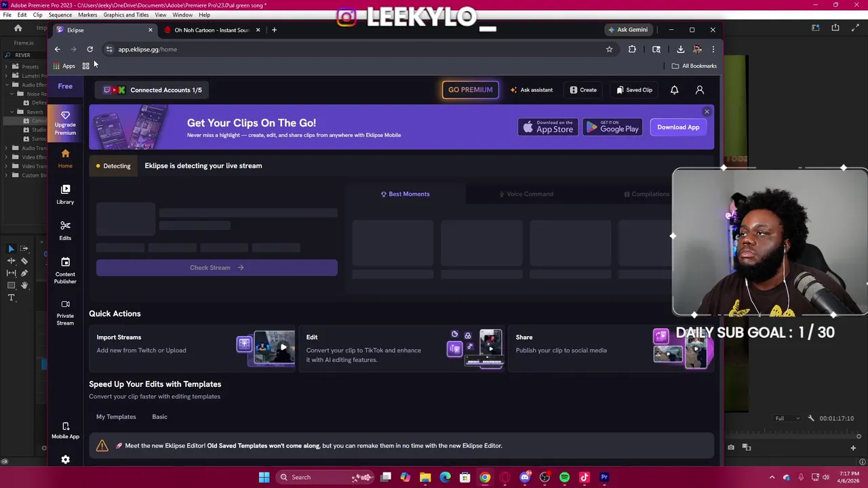This screenshot has height=488, width=868.
Task: Switch to Best Moments tab
Action: [x=405, y=194]
